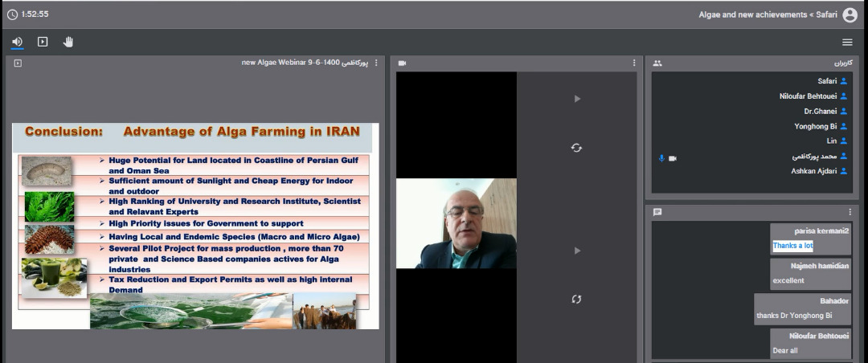Click the lower video refresh icon
The height and width of the screenshot is (363, 868).
click(576, 300)
